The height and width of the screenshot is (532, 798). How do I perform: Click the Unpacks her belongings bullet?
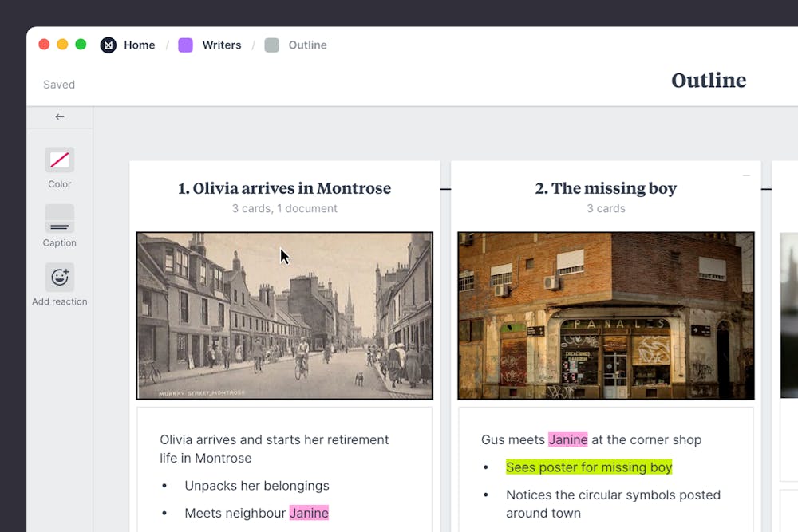pyautogui.click(x=256, y=486)
